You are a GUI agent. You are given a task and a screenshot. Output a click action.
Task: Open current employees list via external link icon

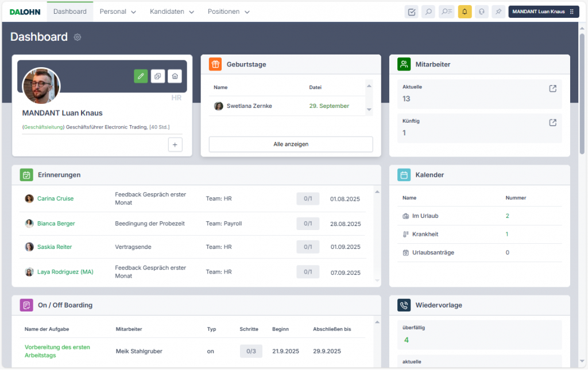point(552,89)
